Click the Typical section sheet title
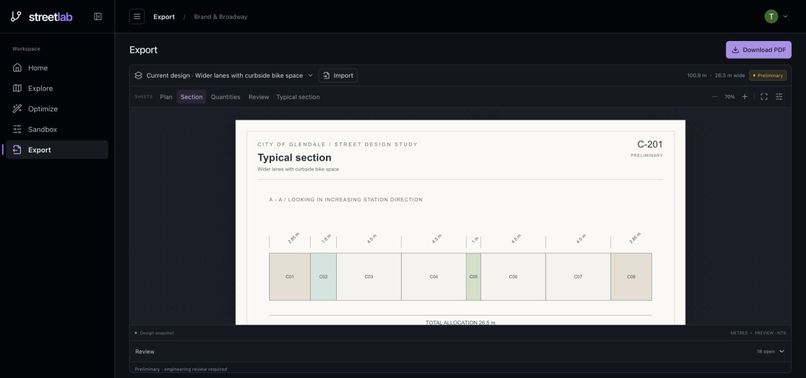Viewport: 806px width, 378px height. 295,157
